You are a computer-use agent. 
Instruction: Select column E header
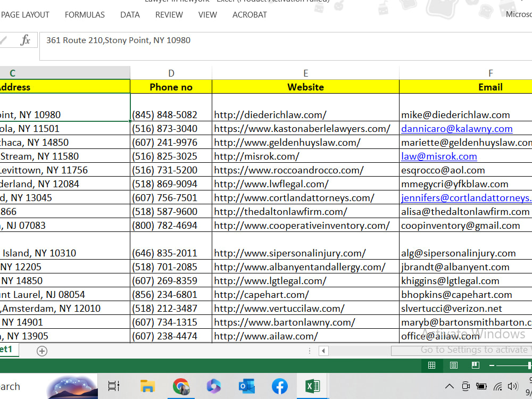pos(305,73)
